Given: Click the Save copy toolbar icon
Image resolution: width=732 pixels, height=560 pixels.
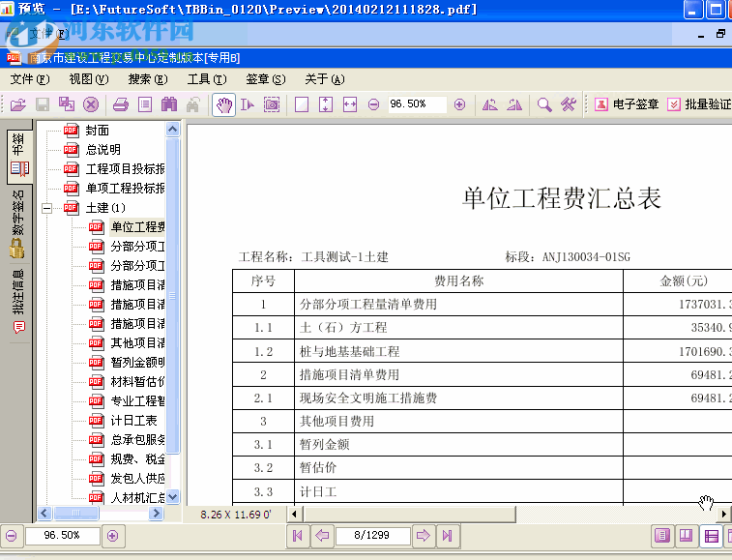Looking at the screenshot, I should coord(67,104).
